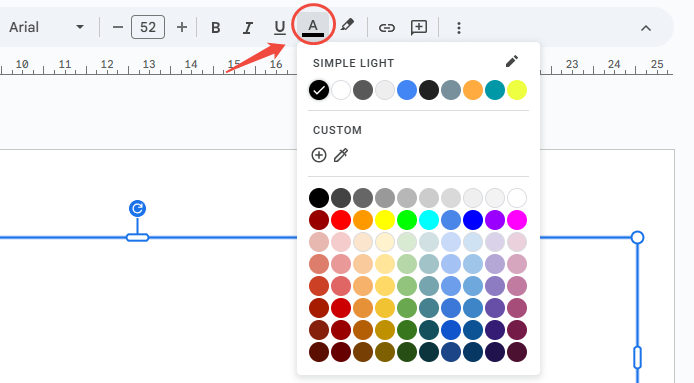694x383 pixels.
Task: Choose the orange theme color swatch
Action: (473, 90)
